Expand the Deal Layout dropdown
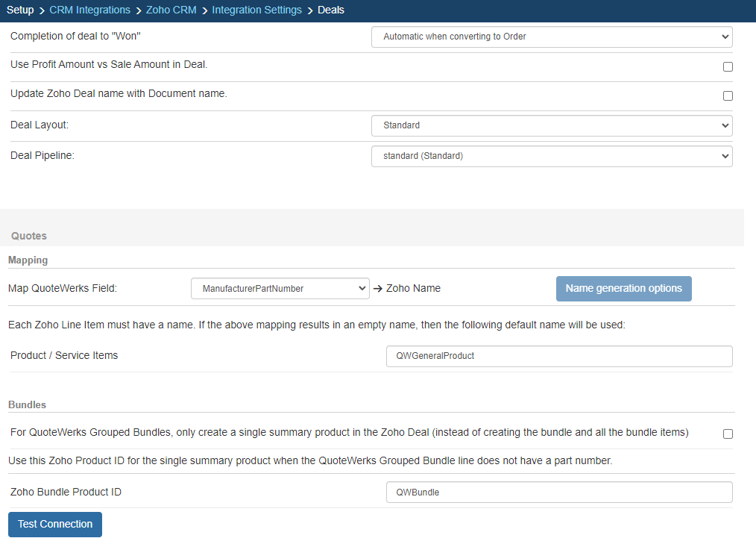The image size is (756, 544). click(551, 125)
